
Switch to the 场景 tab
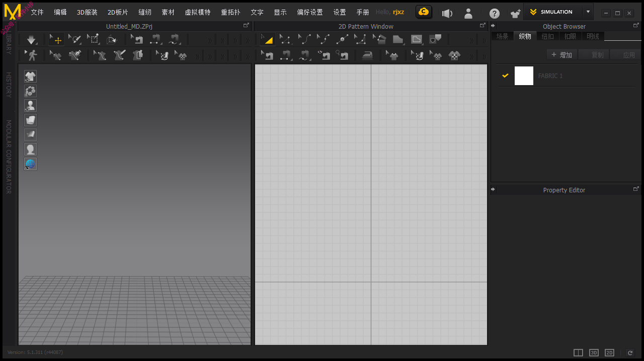(x=502, y=36)
